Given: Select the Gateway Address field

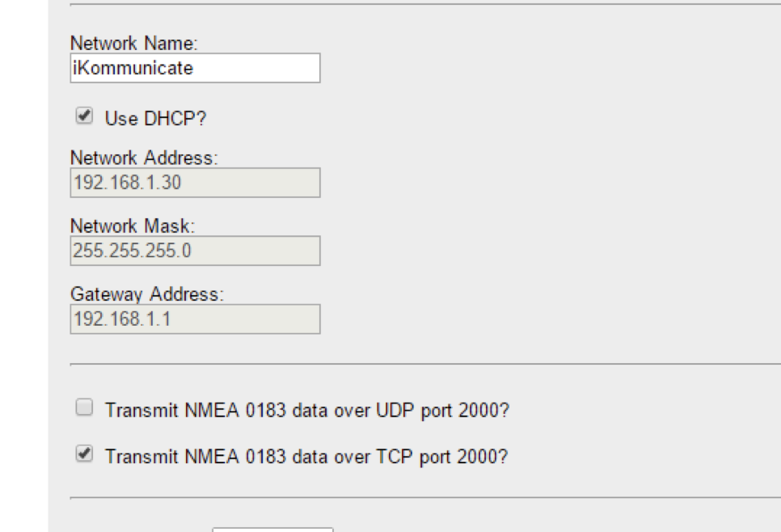Looking at the screenshot, I should pos(195,319).
